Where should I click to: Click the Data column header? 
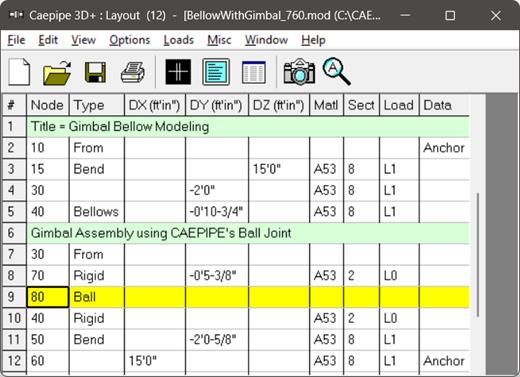(x=444, y=105)
